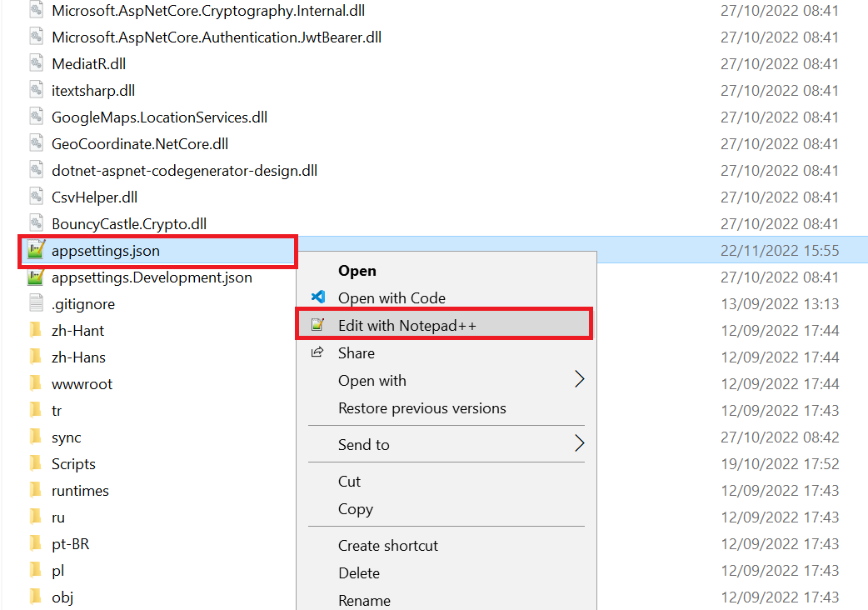Click the itextsharp.dll file icon

coord(36,90)
